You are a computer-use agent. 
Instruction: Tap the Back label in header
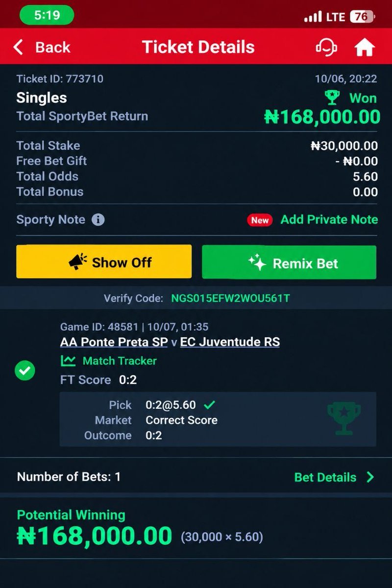click(53, 47)
